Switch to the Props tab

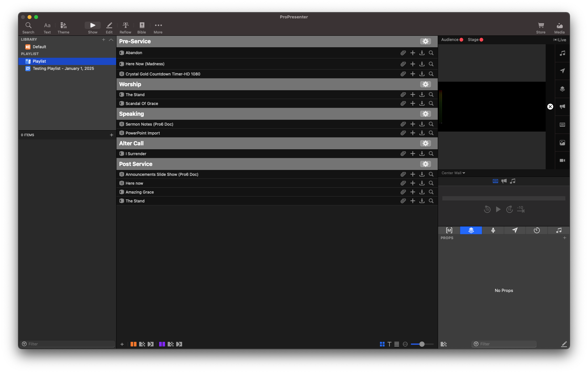(471, 230)
